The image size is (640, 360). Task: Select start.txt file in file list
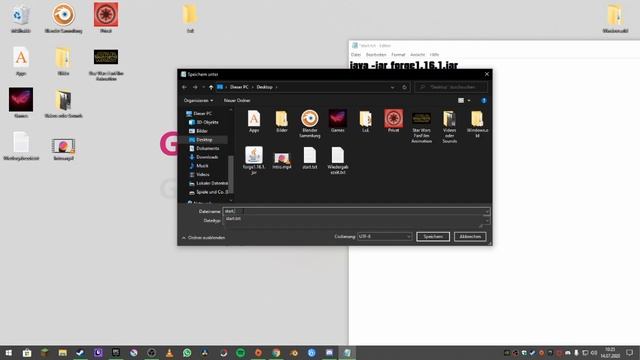click(x=310, y=158)
